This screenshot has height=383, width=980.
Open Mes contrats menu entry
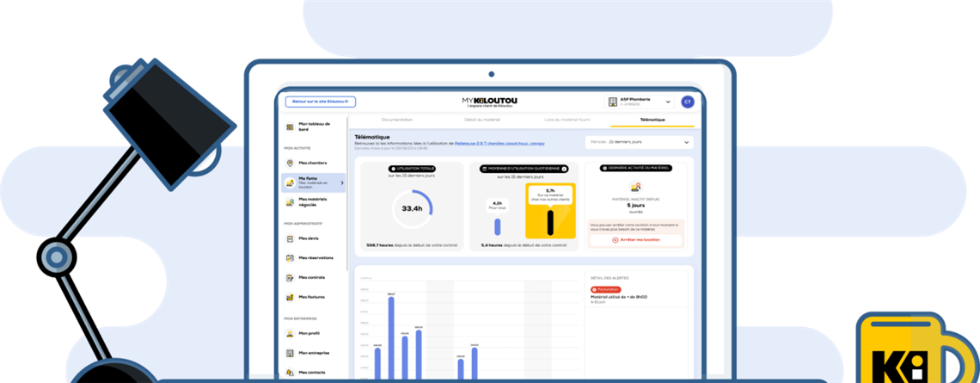click(x=313, y=277)
